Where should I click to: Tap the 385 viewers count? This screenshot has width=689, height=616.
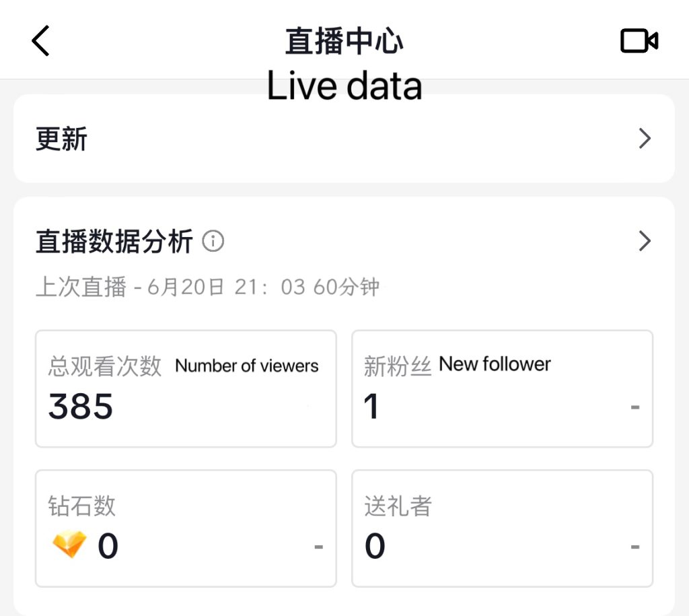81,406
